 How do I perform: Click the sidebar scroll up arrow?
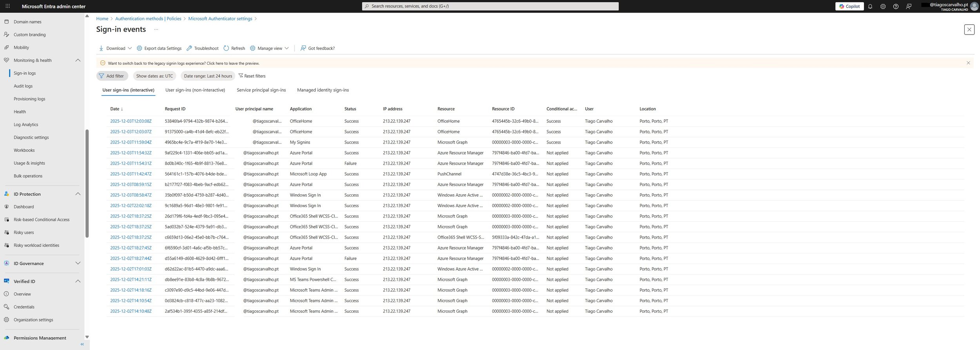87,16
